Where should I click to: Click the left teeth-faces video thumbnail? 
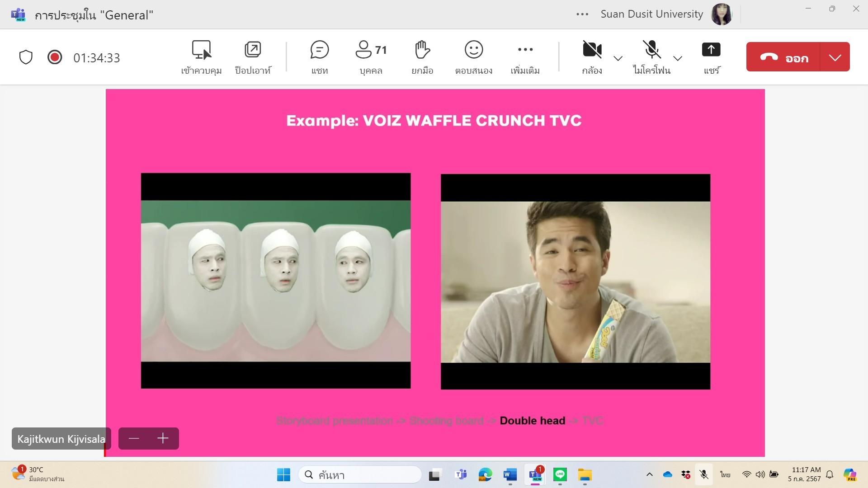276,281
